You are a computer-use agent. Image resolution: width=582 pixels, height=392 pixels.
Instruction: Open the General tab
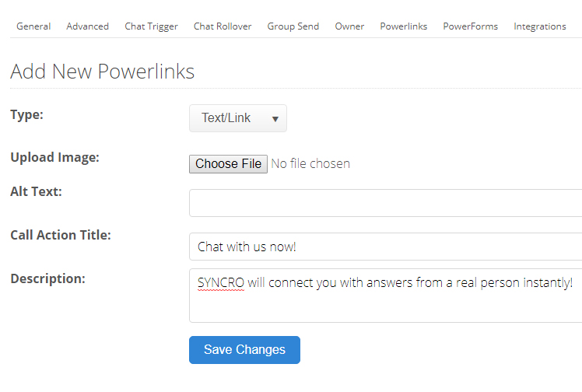point(33,26)
